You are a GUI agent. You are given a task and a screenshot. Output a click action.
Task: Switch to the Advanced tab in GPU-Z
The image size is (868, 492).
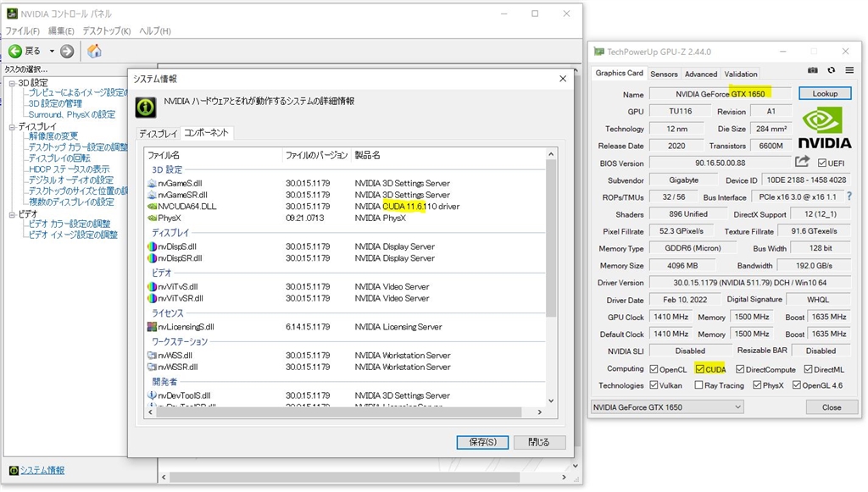point(701,74)
